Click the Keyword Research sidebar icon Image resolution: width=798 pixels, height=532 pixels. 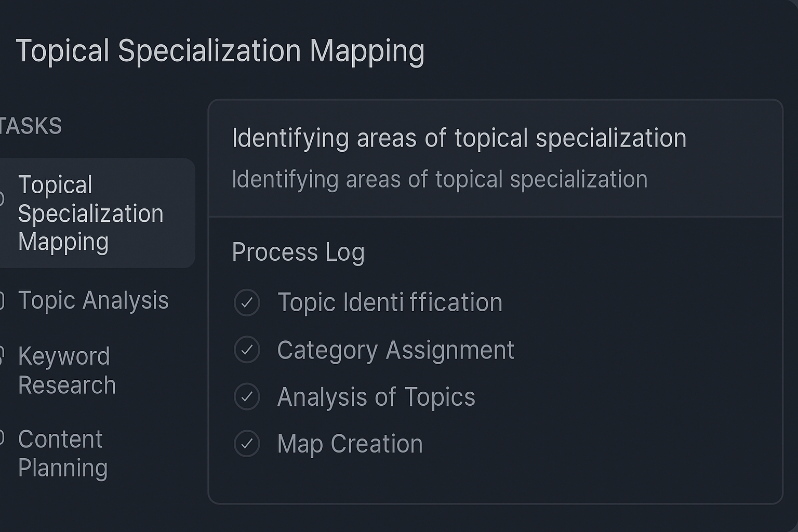pos(2,356)
